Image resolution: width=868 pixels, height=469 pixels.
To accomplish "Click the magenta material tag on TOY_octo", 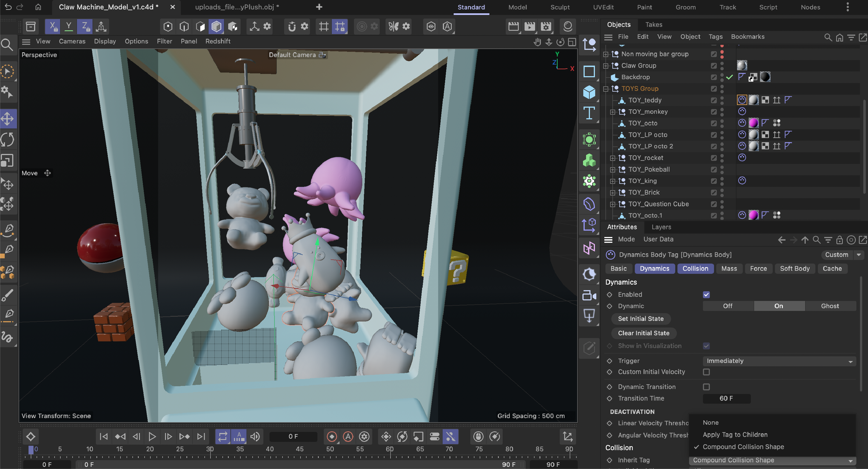I will (753, 123).
